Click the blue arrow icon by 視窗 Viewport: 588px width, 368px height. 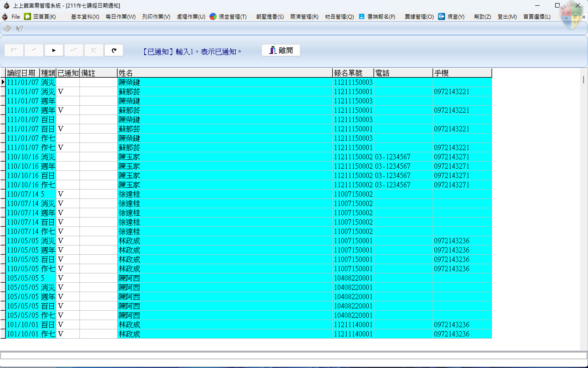[442, 16]
